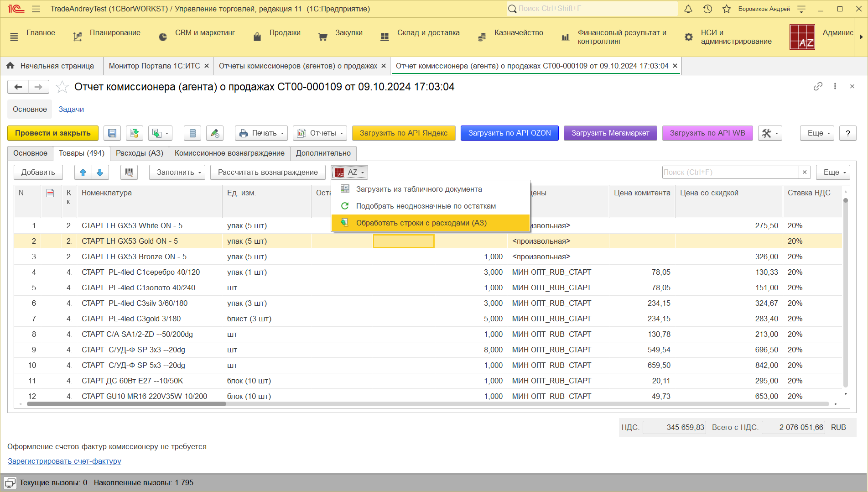Open history clock icon
Screen dimensions: 868x492
(707, 9)
